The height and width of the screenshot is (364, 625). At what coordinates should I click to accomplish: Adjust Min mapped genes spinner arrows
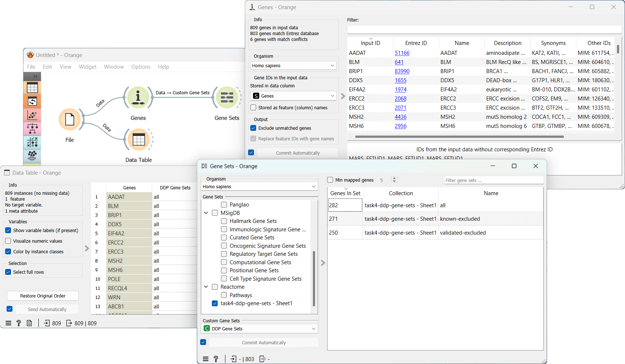tap(394, 180)
